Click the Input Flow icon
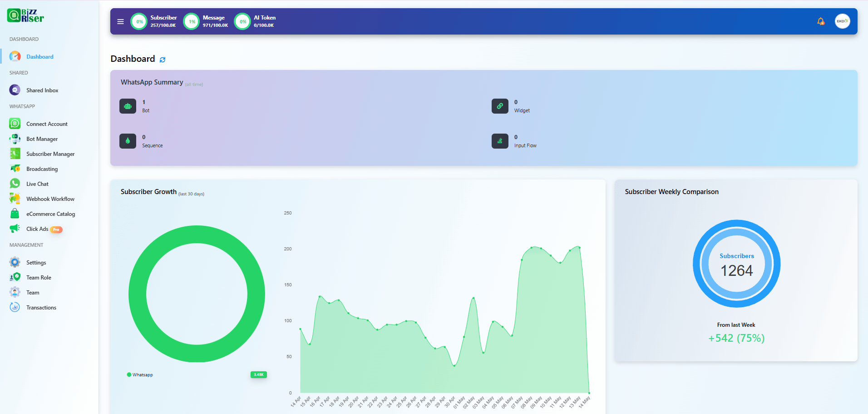868x414 pixels. point(499,141)
